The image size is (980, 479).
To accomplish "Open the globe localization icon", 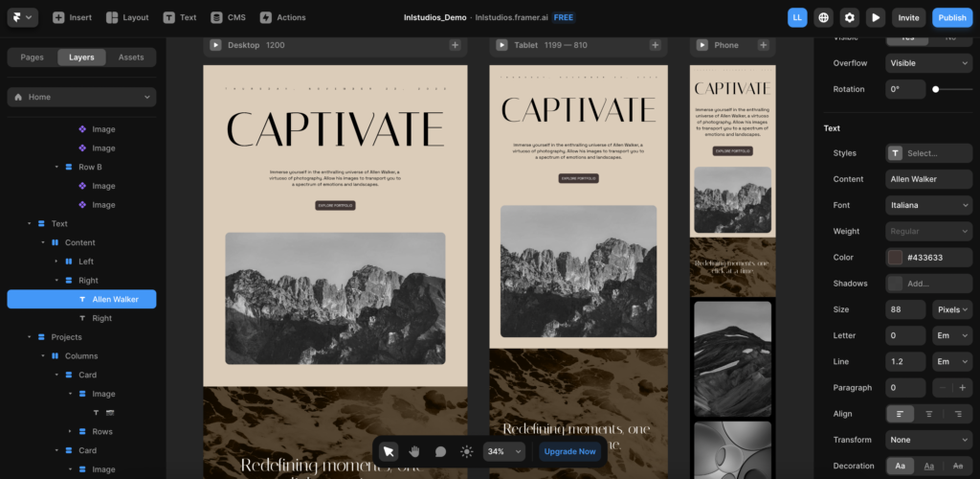I will [824, 17].
